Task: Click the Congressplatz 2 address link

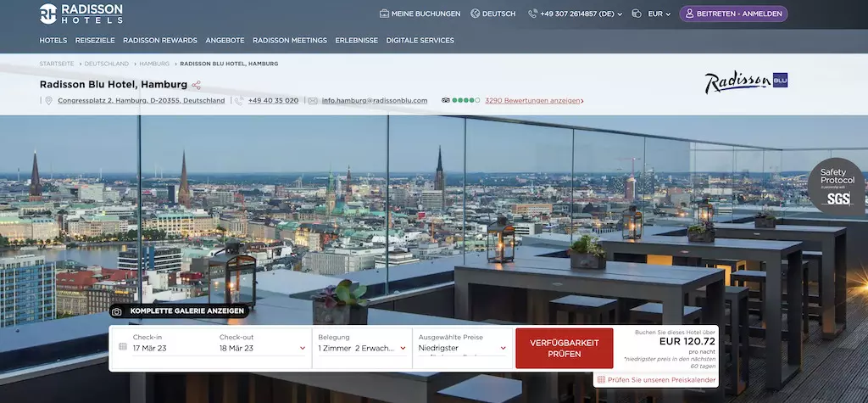Action: (142, 101)
